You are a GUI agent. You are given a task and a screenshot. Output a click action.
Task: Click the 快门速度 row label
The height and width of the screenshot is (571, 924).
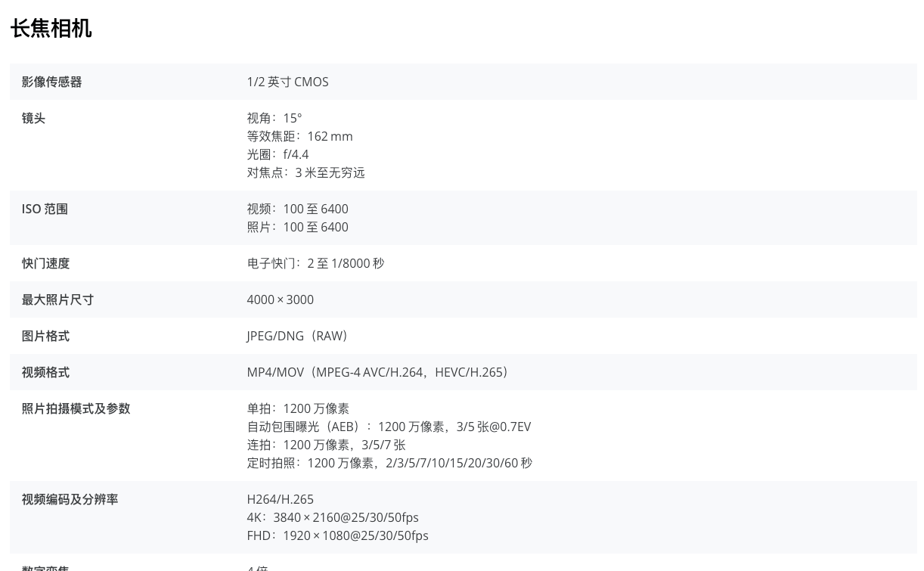(x=45, y=263)
